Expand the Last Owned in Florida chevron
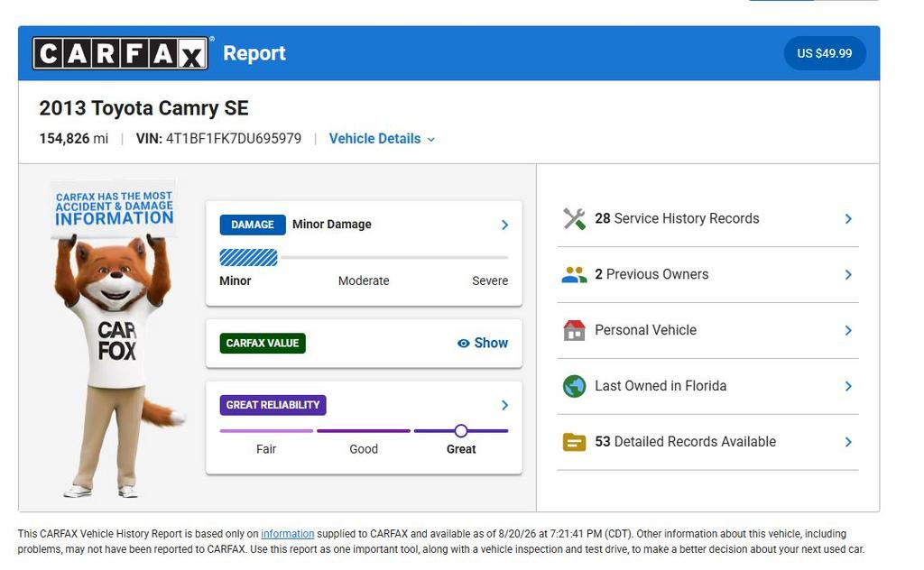The image size is (924, 570). coord(848,386)
